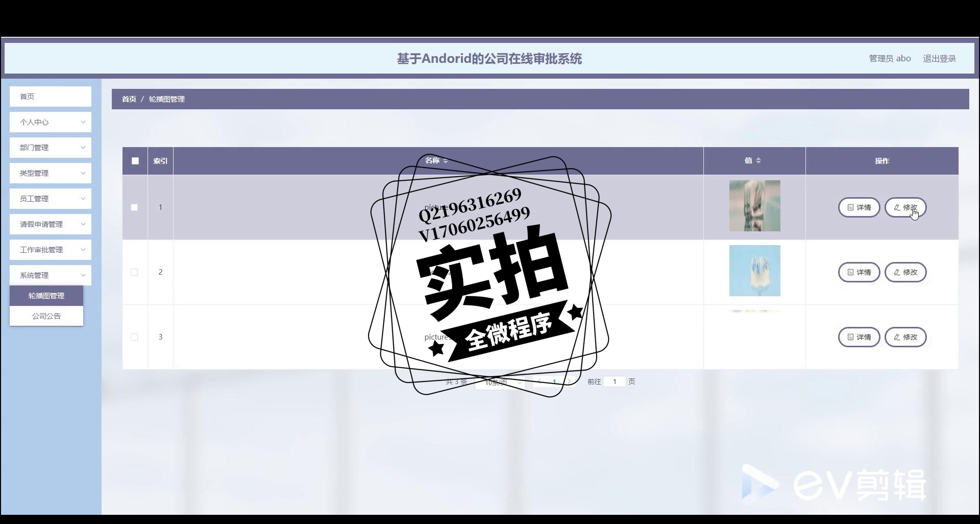The width and height of the screenshot is (980, 524).
Task: Click the system title 基于Andorid的公司在线审批系统
Action: point(489,59)
